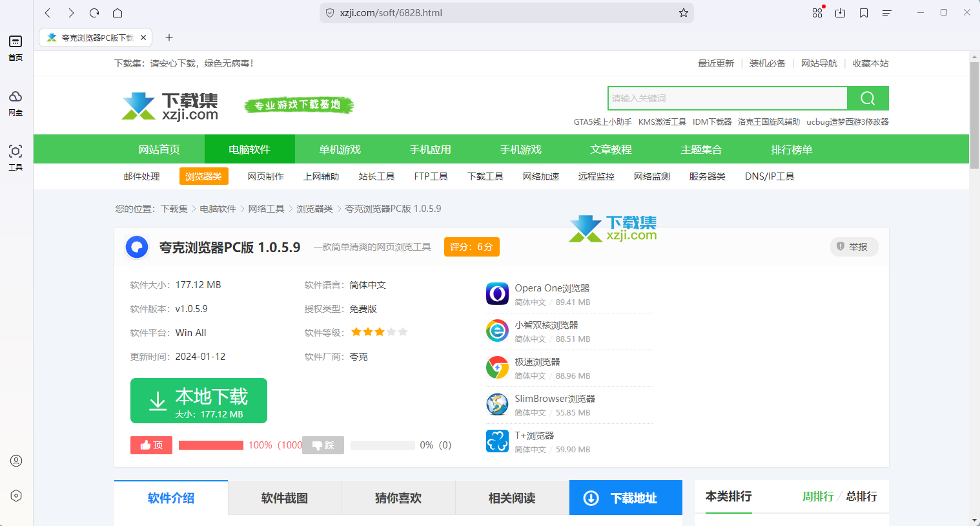Click the page vertical scrollbar thumb
This screenshot has height=526, width=980.
tap(974, 115)
